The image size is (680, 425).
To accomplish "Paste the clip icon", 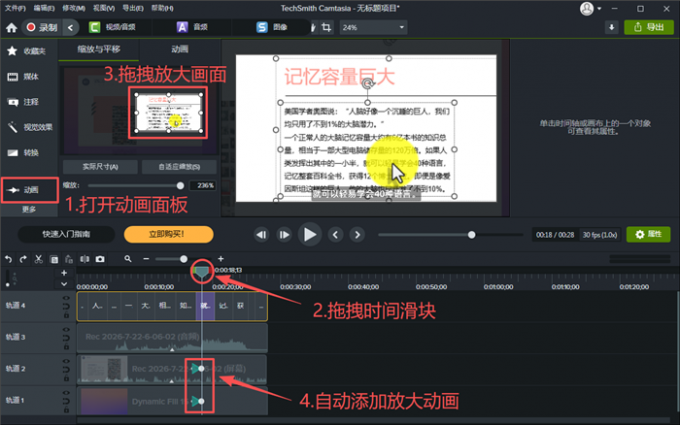I will 69,259.
